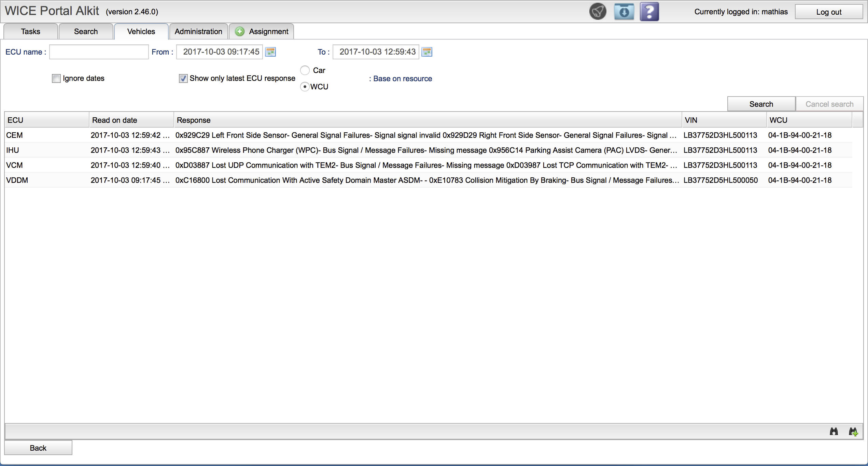The width and height of the screenshot is (868, 466).
Task: Click the Back button
Action: pos(38,448)
